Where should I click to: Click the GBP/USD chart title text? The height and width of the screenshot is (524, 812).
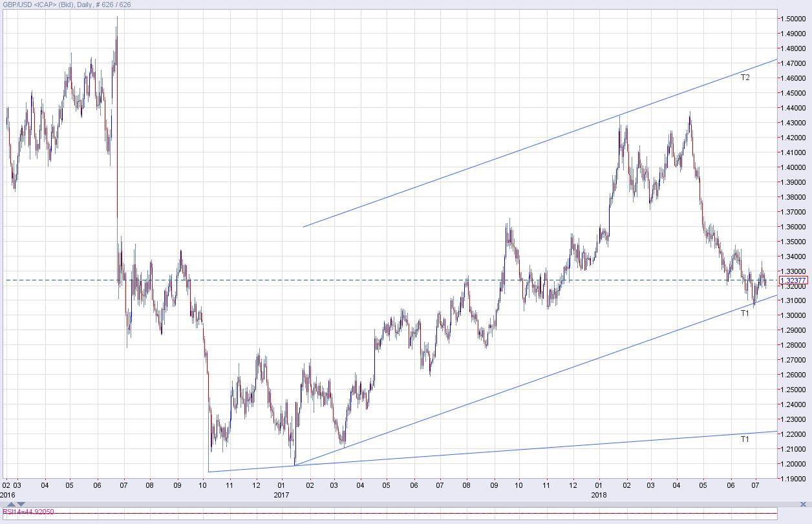(67, 5)
